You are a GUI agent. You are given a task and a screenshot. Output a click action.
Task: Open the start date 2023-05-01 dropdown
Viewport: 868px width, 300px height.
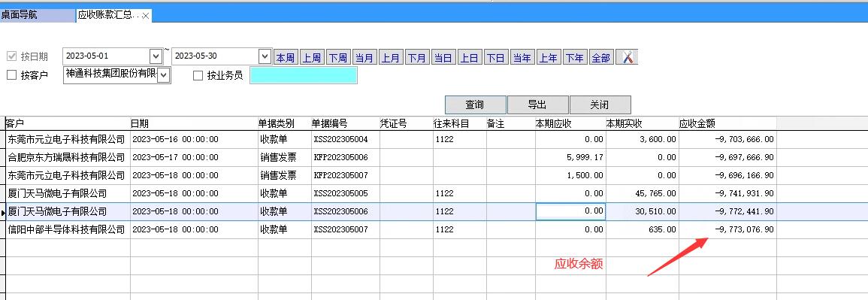click(x=156, y=56)
